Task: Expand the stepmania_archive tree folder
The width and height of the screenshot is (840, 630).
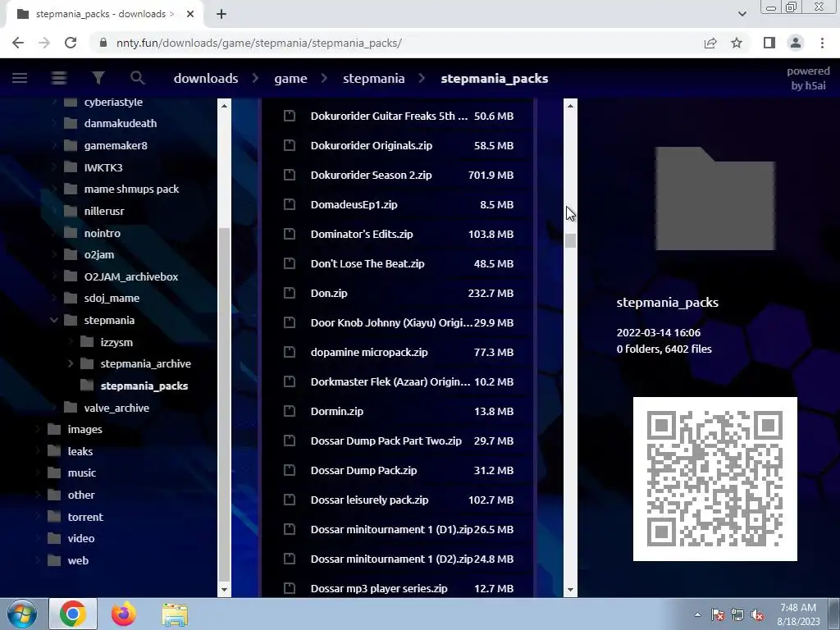Action: (x=71, y=363)
